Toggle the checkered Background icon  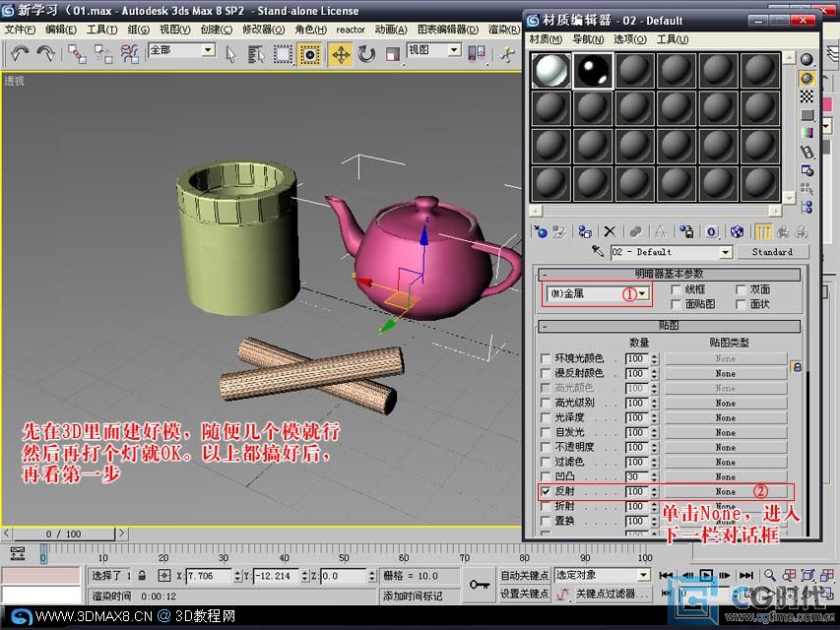pos(807,97)
